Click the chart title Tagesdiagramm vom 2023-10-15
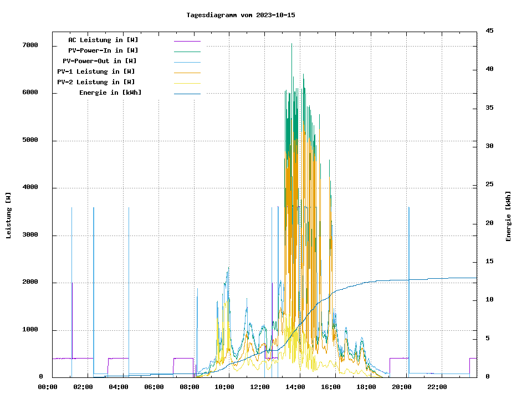 click(241, 15)
